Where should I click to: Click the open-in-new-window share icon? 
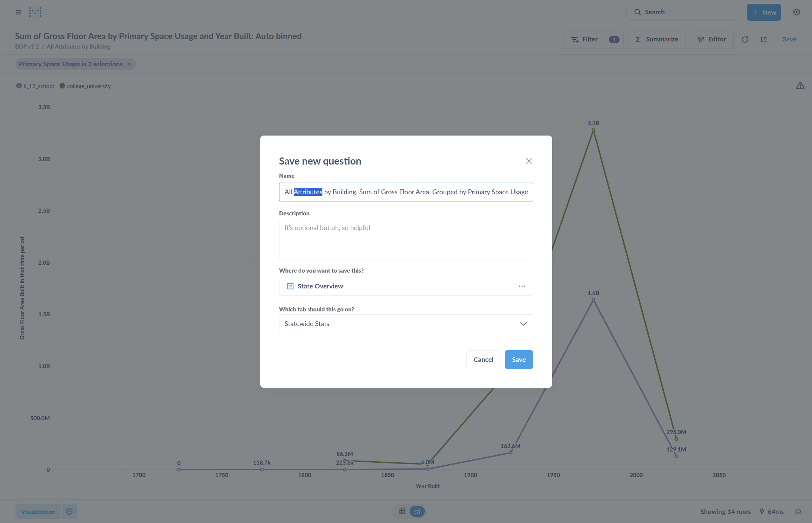point(763,40)
